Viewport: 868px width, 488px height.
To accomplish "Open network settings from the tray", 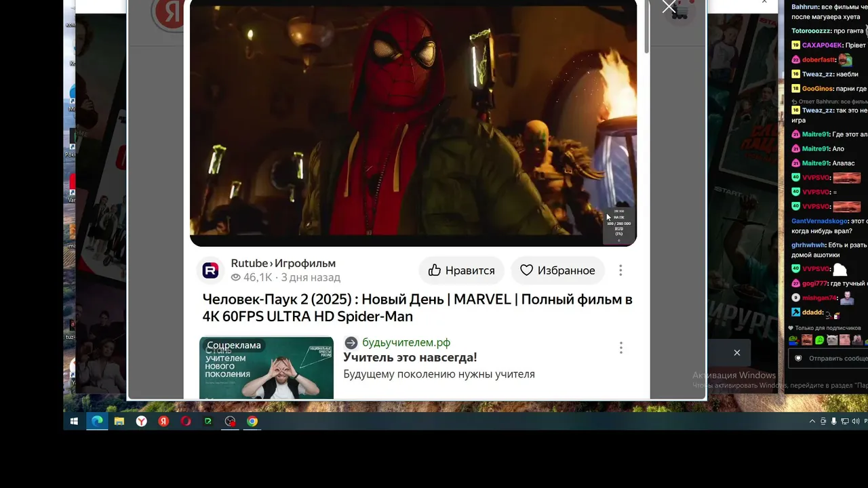I will tap(845, 422).
